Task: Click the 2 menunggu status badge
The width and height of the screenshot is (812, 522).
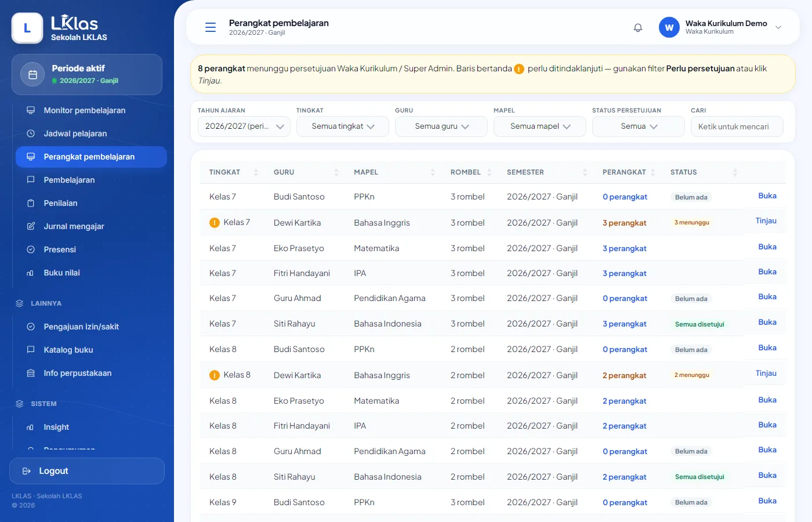Action: (692, 375)
